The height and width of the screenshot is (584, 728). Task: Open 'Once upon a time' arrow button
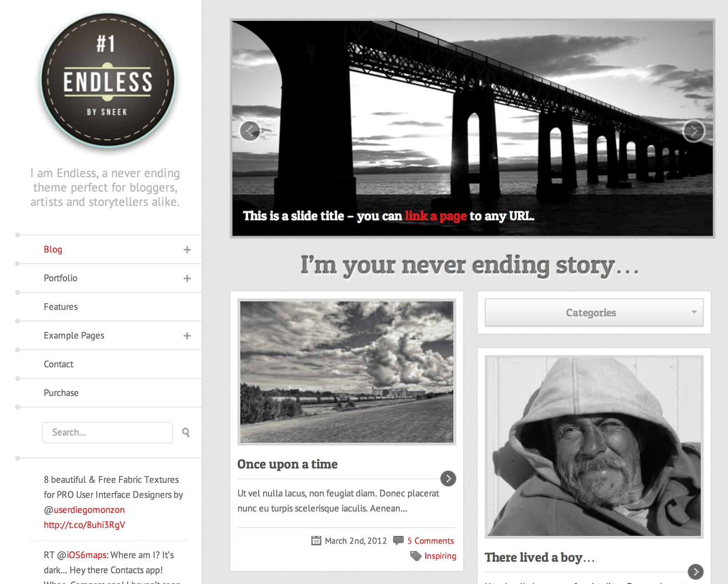coord(448,478)
